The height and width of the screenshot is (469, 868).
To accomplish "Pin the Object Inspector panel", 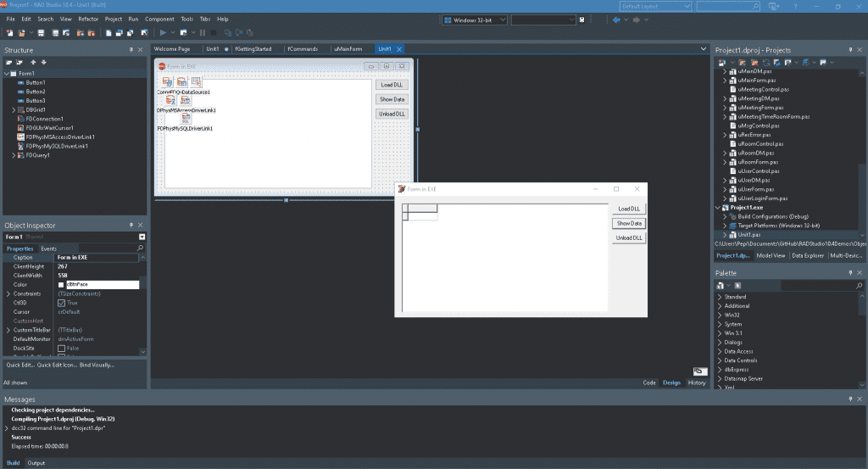I will click(131, 226).
